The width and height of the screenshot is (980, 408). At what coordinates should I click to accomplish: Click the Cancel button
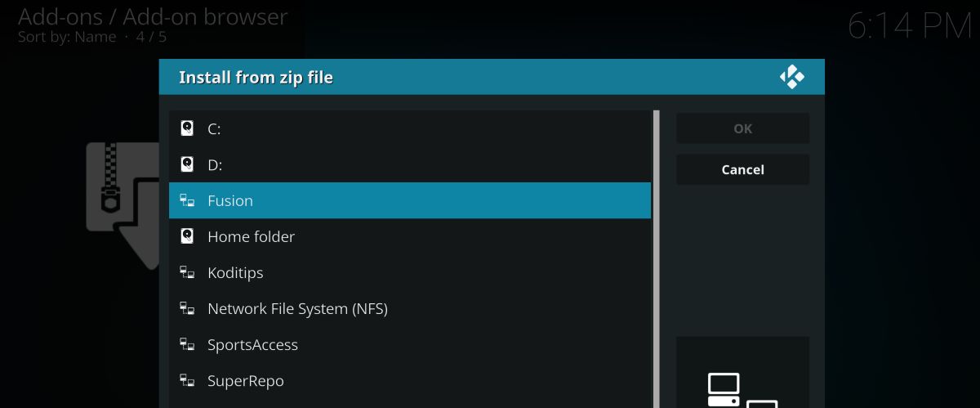[743, 169]
